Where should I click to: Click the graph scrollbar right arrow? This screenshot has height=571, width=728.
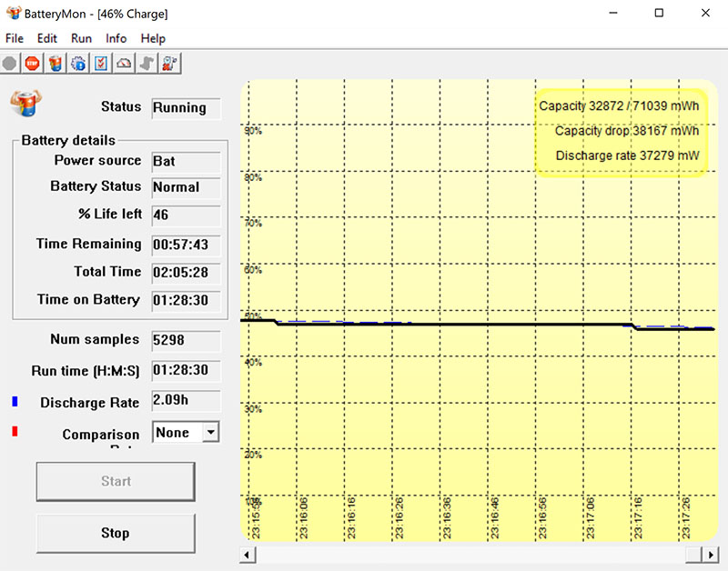tap(711, 554)
